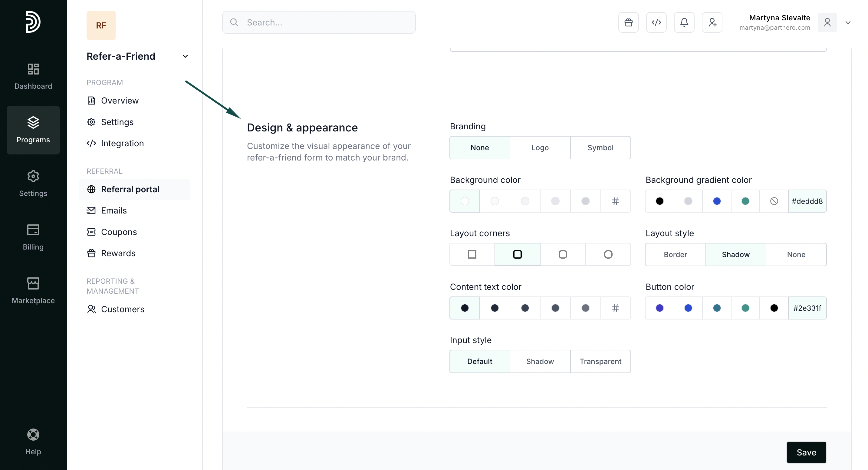868x470 pixels.
Task: Navigate to Coupons in Referral section
Action: 119,232
